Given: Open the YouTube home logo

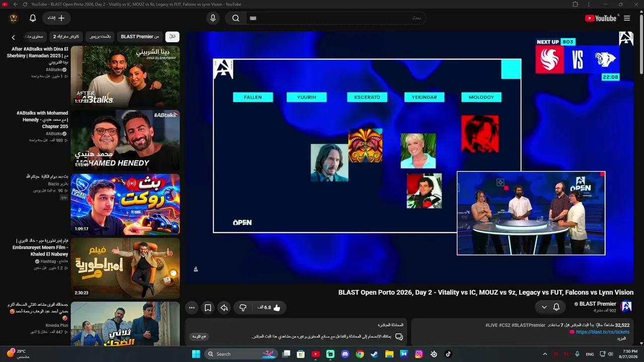Looking at the screenshot, I should click(600, 18).
